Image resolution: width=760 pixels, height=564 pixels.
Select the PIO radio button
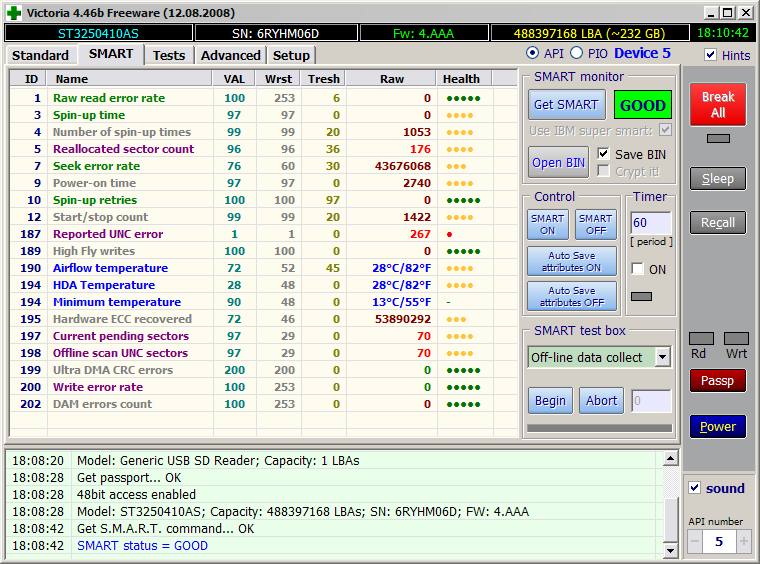(x=577, y=53)
